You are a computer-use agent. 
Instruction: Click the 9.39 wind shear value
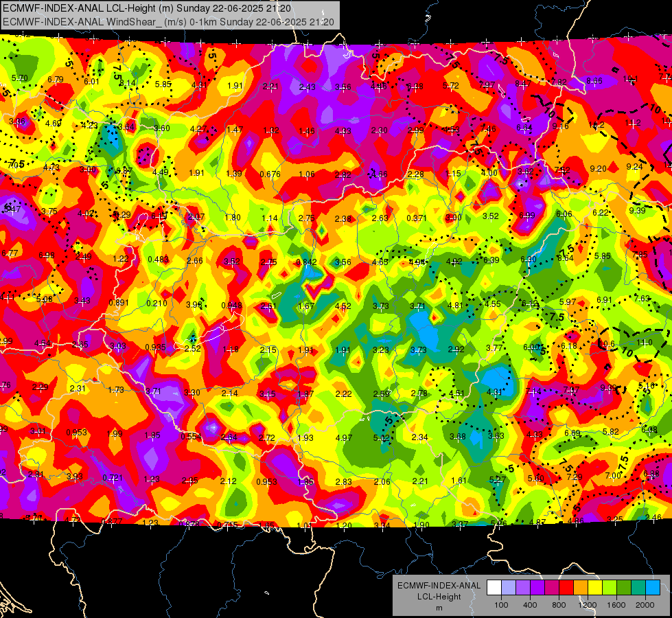[x=637, y=210]
